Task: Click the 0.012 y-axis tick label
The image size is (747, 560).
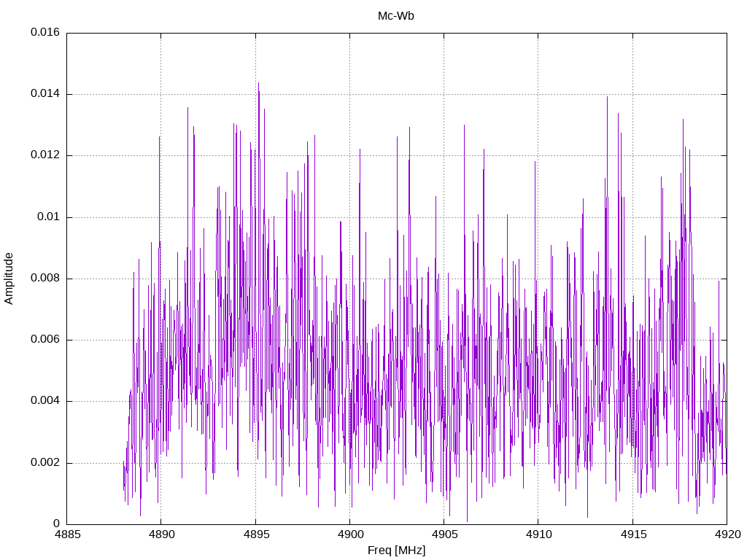Action: coord(45,155)
